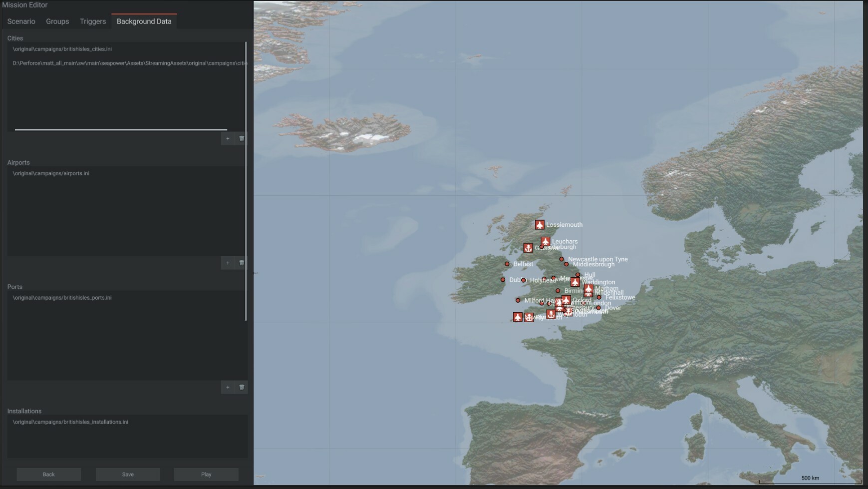Image resolution: width=868 pixels, height=489 pixels.
Task: Select the Marham airbase icon
Action: (x=588, y=290)
